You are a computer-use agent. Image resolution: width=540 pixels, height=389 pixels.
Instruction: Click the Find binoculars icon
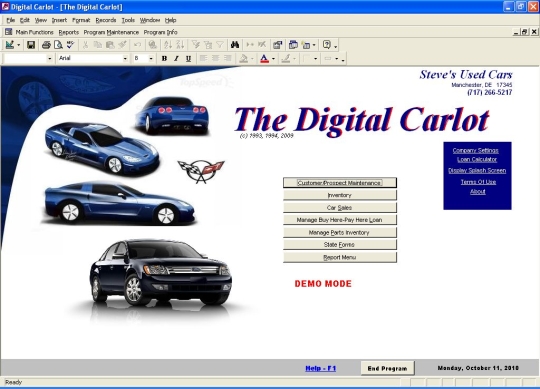click(235, 45)
